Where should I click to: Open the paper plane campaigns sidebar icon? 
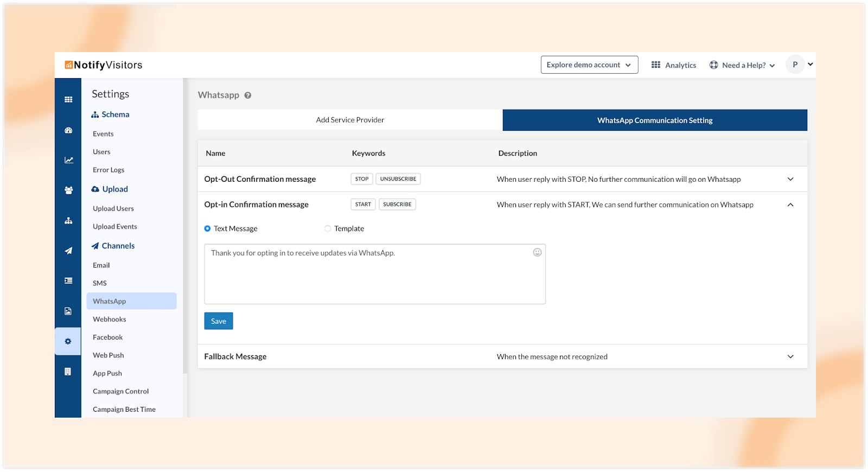(x=68, y=251)
